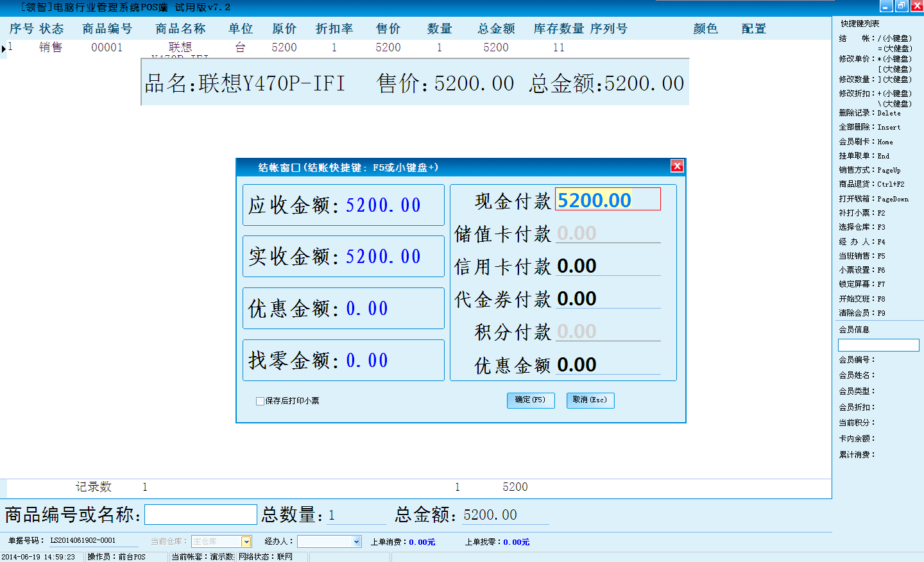This screenshot has height=562, width=924.
Task: Select the 库存数量 column header
Action: click(x=558, y=29)
